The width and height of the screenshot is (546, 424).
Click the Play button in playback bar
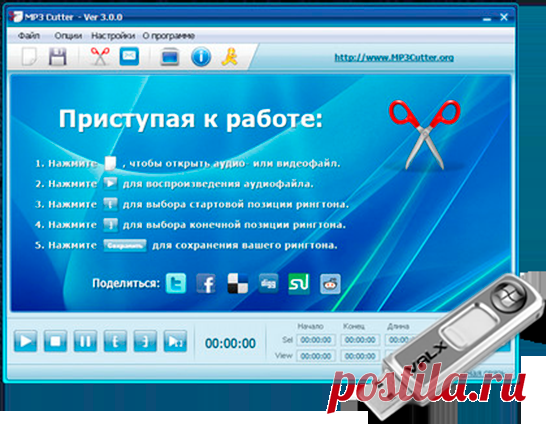pyautogui.click(x=25, y=341)
